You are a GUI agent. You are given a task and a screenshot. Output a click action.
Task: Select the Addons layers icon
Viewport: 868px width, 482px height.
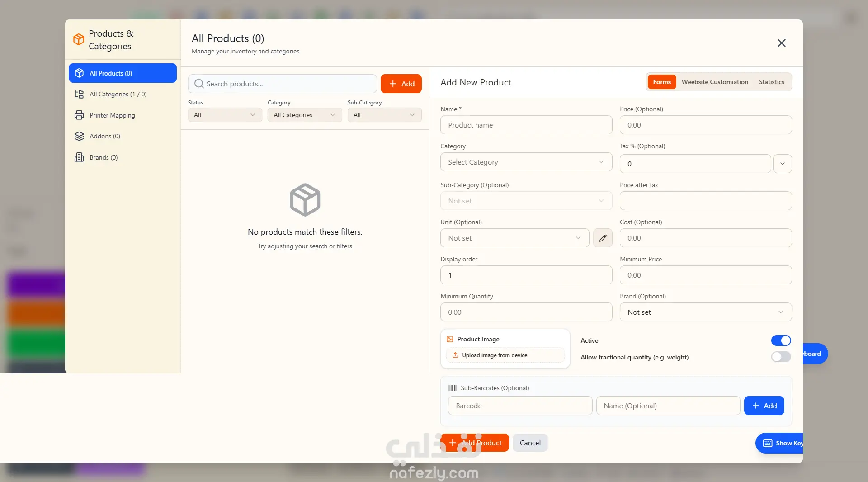[x=79, y=136]
